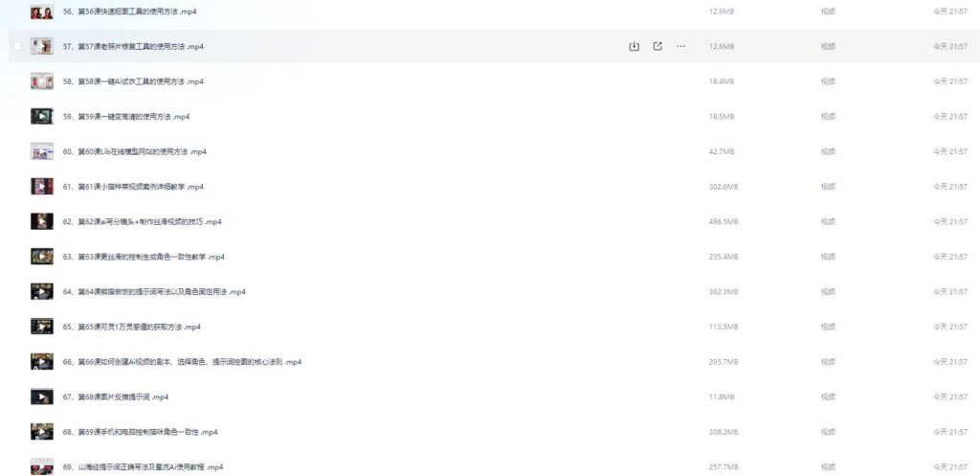This screenshot has height=476, width=980.
Task: Click the play thumbnail of file 62
Action: (41, 221)
